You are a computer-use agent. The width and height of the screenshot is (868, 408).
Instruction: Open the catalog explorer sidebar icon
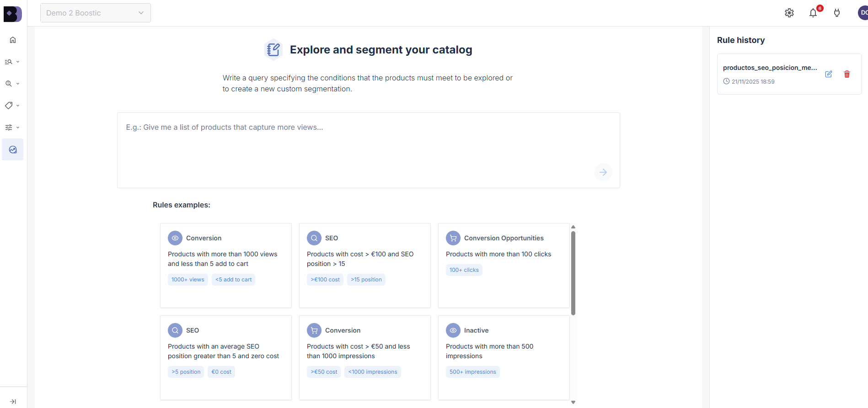[13, 149]
